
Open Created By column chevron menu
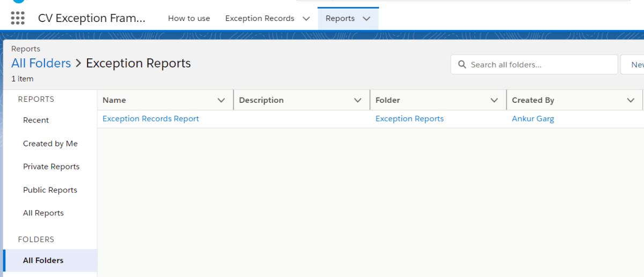click(x=631, y=100)
